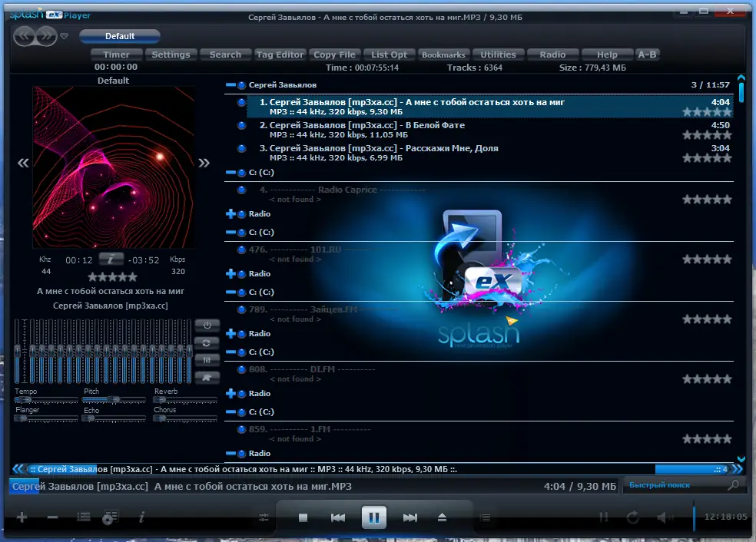The image size is (756, 542).
Task: Click the list icon right of eject
Action: click(486, 517)
